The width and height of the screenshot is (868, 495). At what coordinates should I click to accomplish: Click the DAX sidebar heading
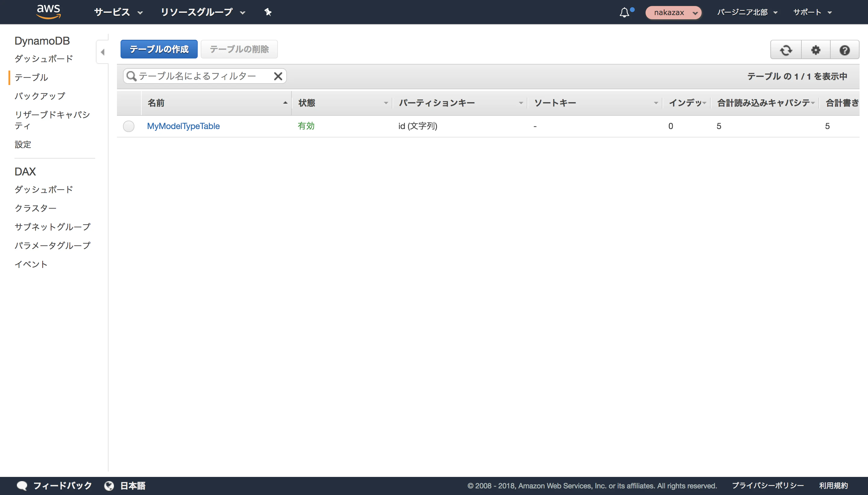[25, 172]
